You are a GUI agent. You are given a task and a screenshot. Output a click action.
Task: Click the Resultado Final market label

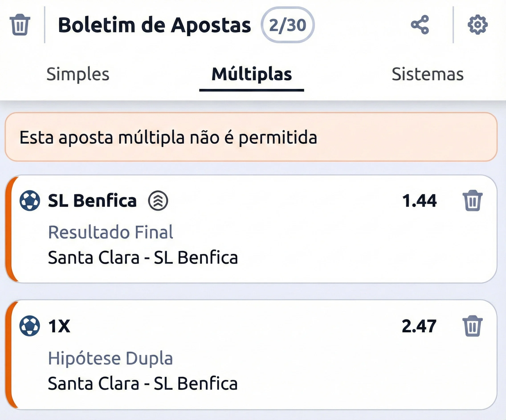[x=111, y=232]
